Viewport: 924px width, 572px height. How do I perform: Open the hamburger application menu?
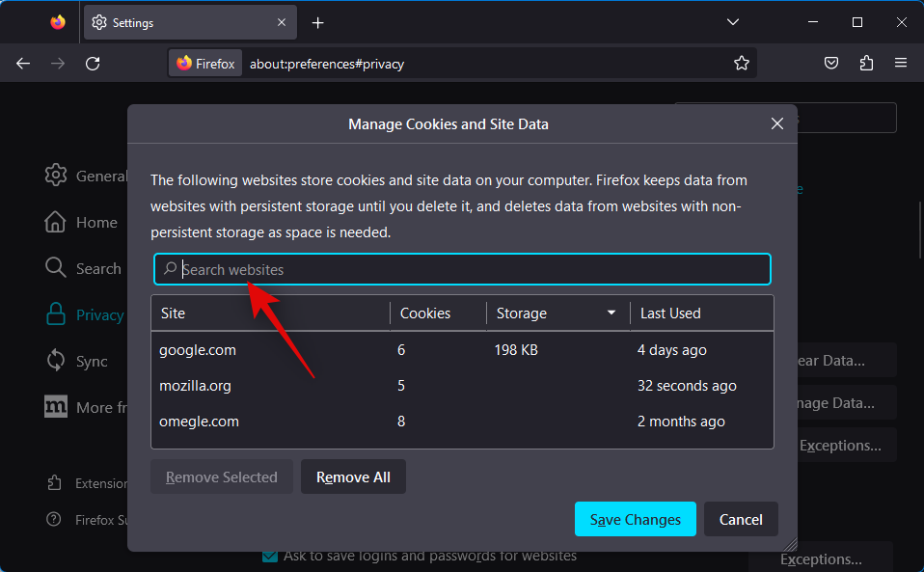901,64
